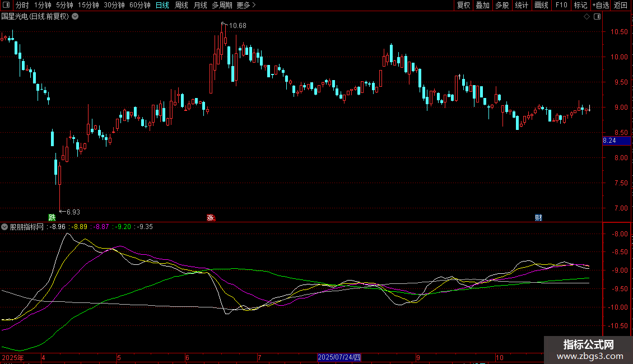Viewport: 633px width, 364px height.
Task: Expand the 国星光电 chart title dropdown
Action: pyautogui.click(x=75, y=17)
